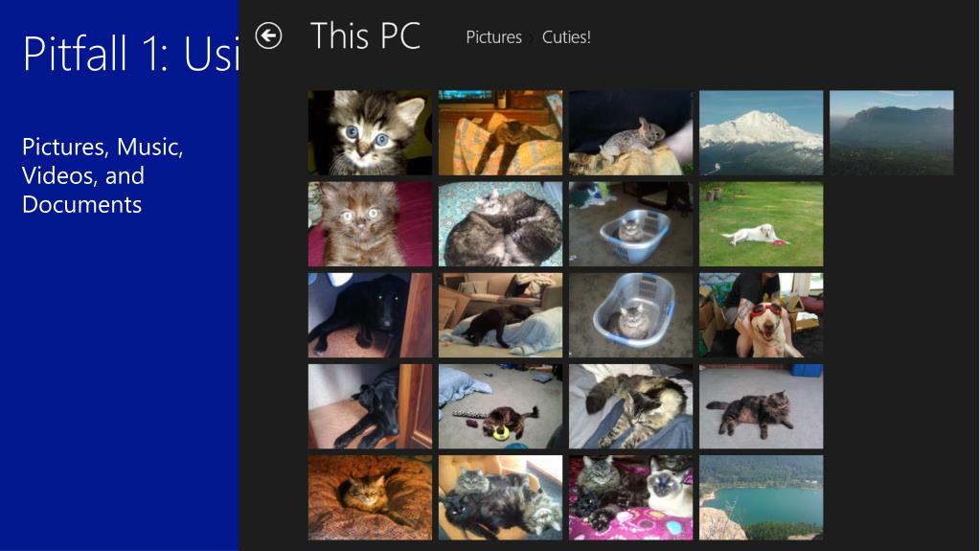Select the Siamese cat on pink blanket photo
Screen dimensions: 980x551
coord(630,498)
